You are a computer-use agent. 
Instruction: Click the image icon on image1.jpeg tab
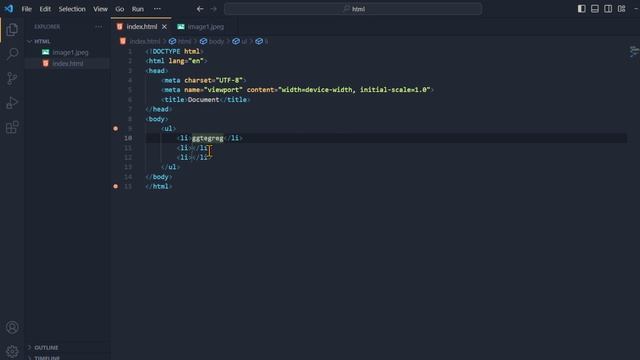coord(181,27)
